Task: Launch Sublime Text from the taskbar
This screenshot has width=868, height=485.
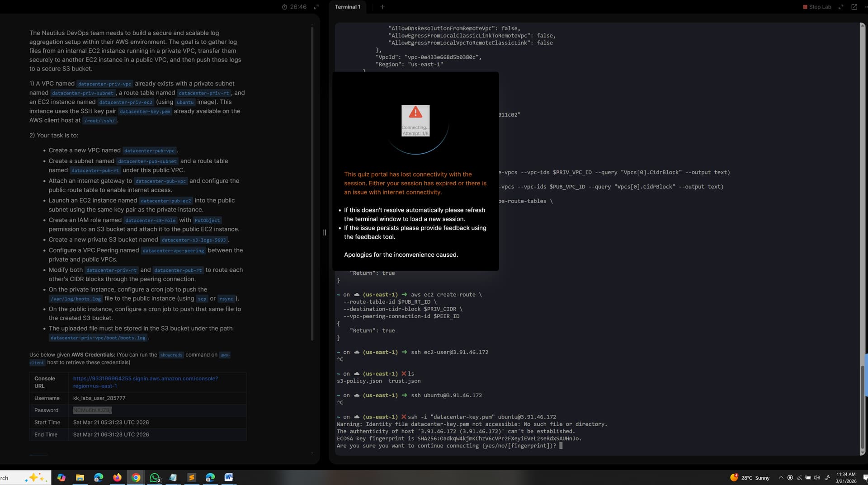Action: (x=192, y=477)
